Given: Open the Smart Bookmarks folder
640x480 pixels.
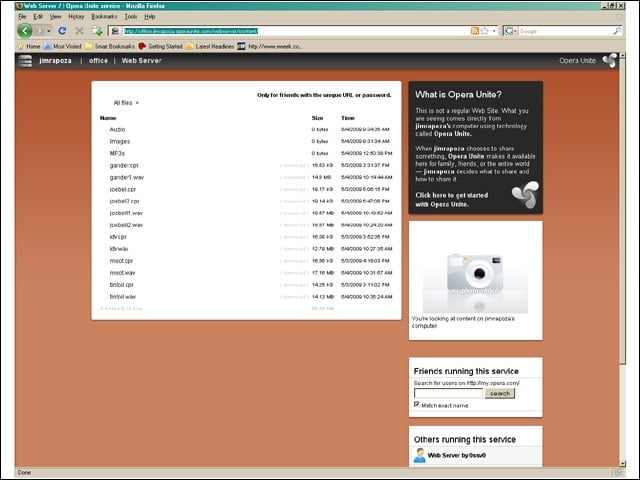Looking at the screenshot, I should point(110,47).
